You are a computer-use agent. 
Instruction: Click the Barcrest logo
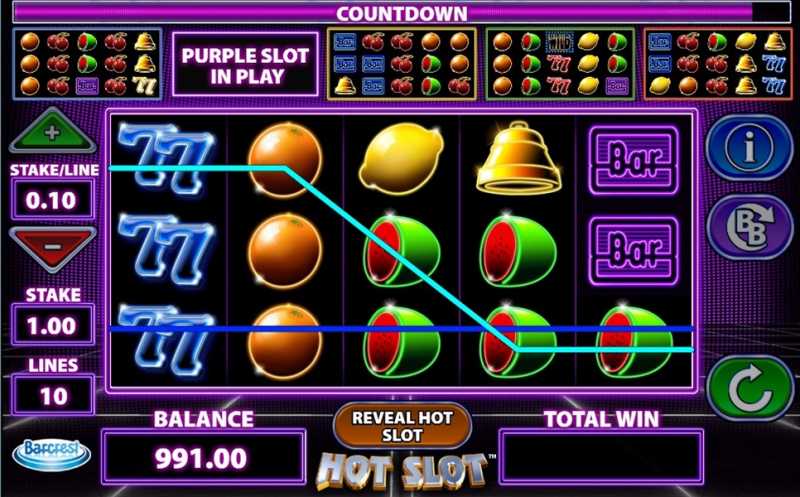[52, 454]
